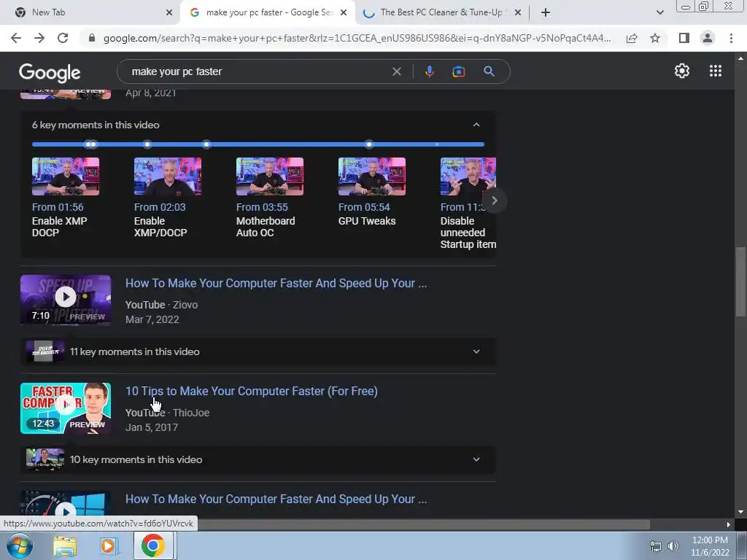Close the New Tab tab

(169, 12)
